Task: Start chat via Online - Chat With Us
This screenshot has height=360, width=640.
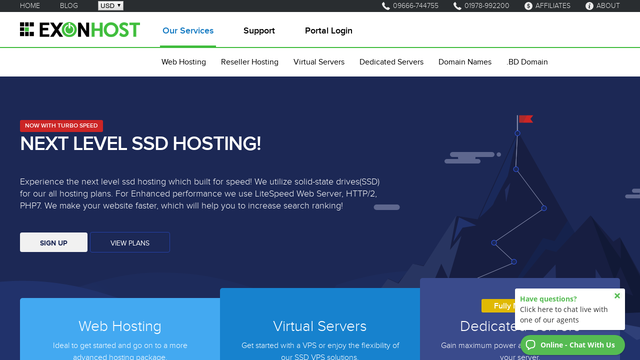Action: point(572,345)
